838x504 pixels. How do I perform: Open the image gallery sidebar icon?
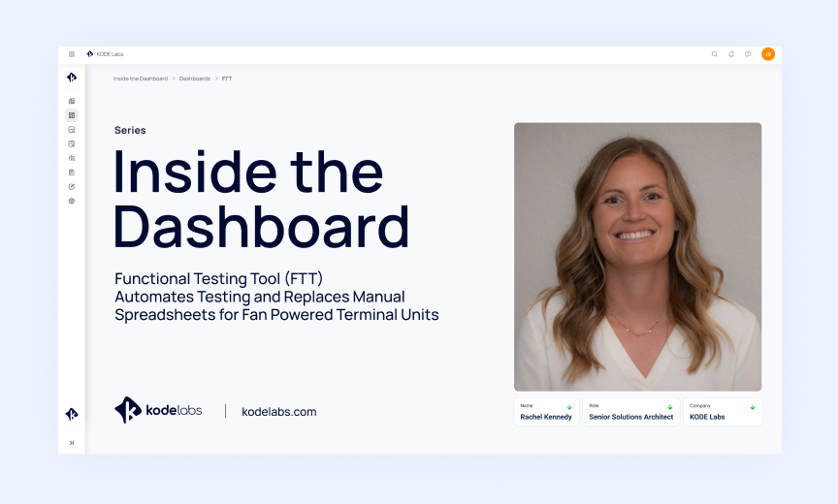72,129
